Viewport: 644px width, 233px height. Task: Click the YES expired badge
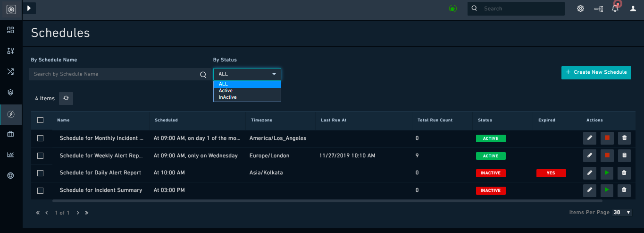(x=551, y=173)
